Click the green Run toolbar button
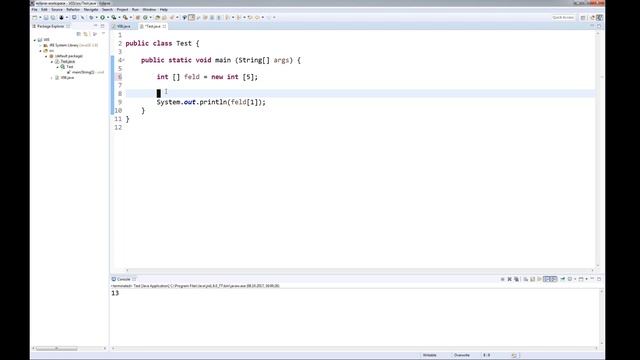640x360 pixels. click(x=102, y=18)
